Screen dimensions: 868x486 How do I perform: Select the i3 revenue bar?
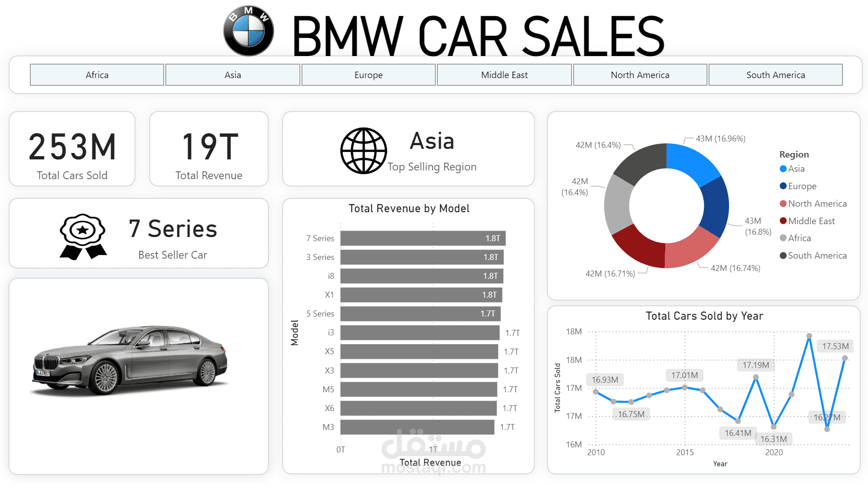point(420,333)
